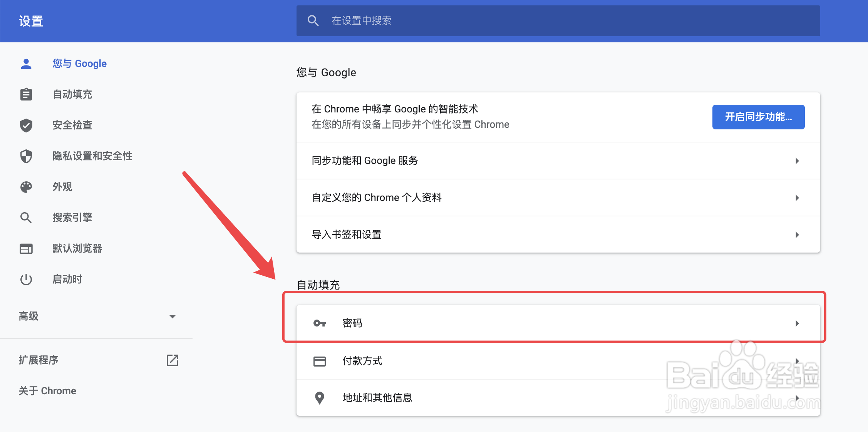Click the shield icon for 隐私设置和安全性

pos(26,156)
